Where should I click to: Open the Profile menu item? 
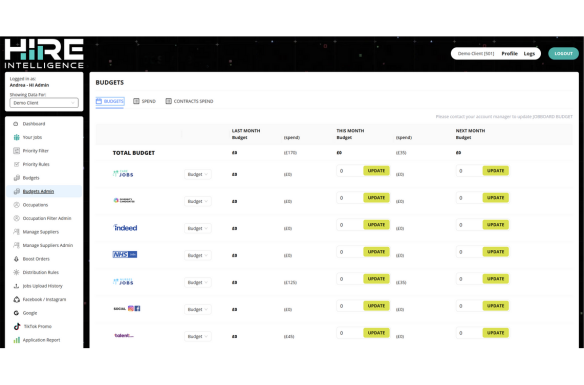click(510, 54)
